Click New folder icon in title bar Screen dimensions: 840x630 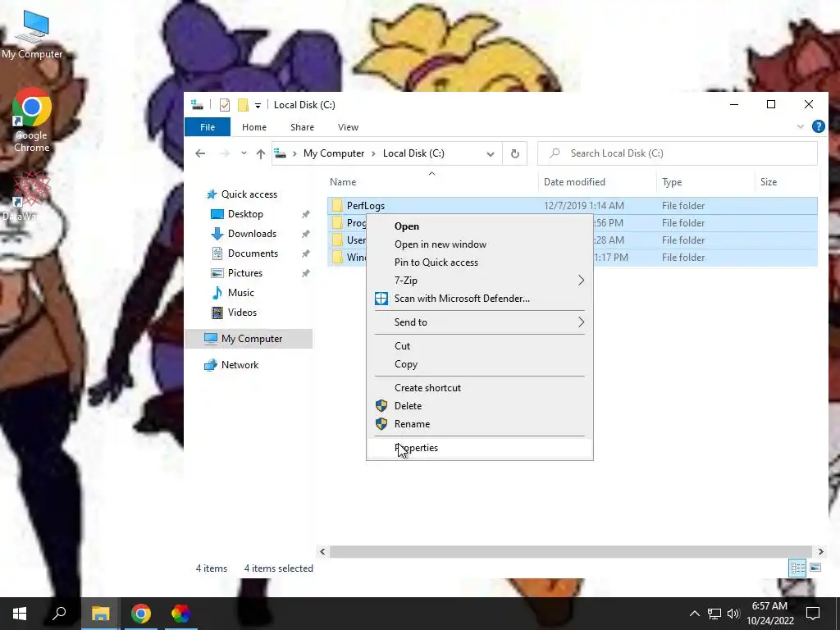(x=243, y=105)
